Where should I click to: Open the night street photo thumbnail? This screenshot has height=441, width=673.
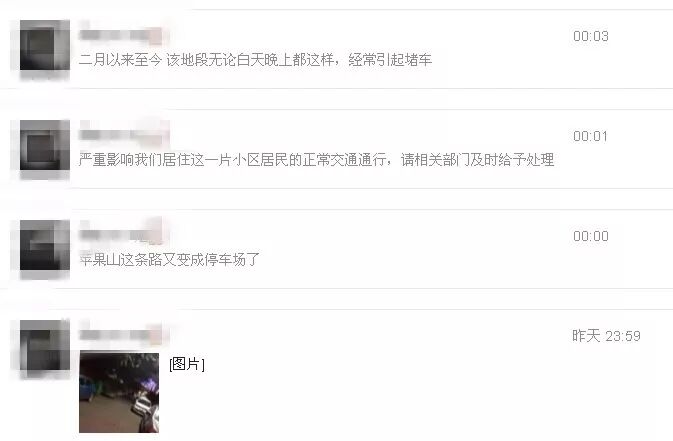click(x=119, y=392)
